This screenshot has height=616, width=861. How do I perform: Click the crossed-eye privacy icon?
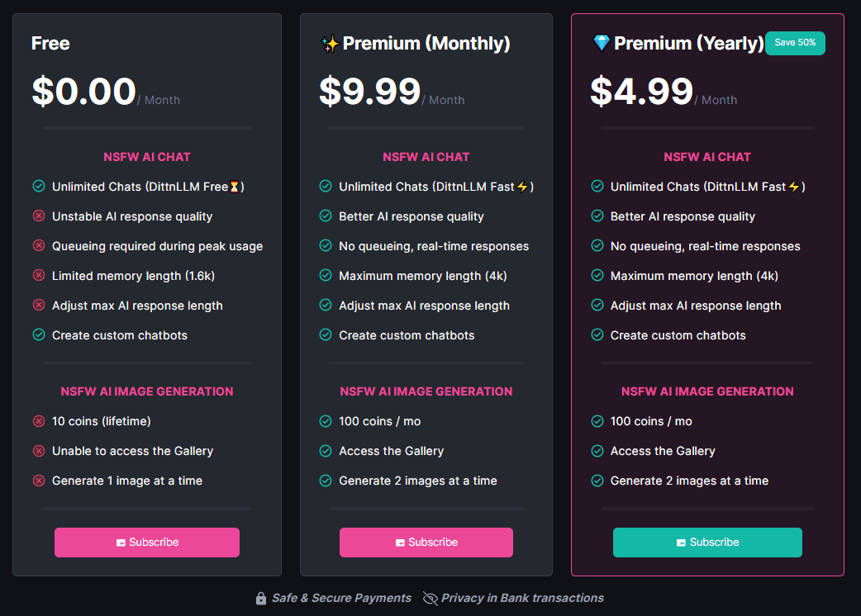(x=430, y=599)
